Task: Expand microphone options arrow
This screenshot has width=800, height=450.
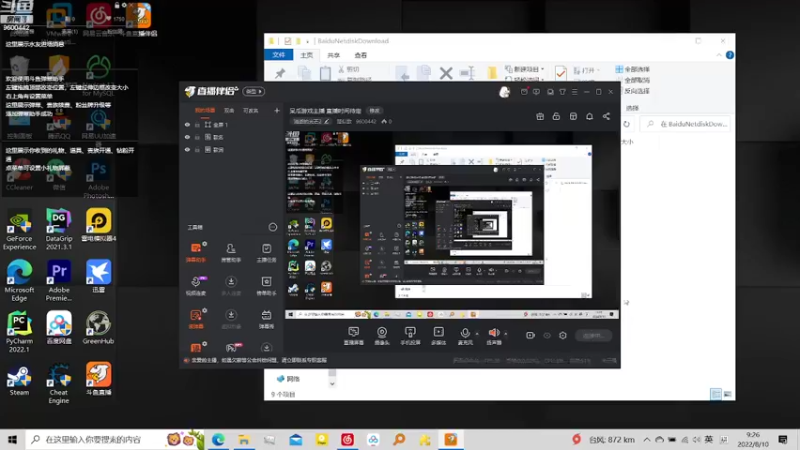Action: pos(477,334)
